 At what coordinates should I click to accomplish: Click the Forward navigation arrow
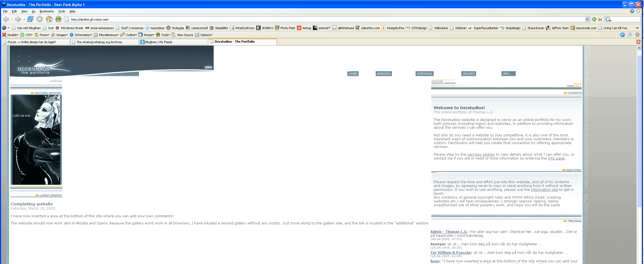[18, 19]
